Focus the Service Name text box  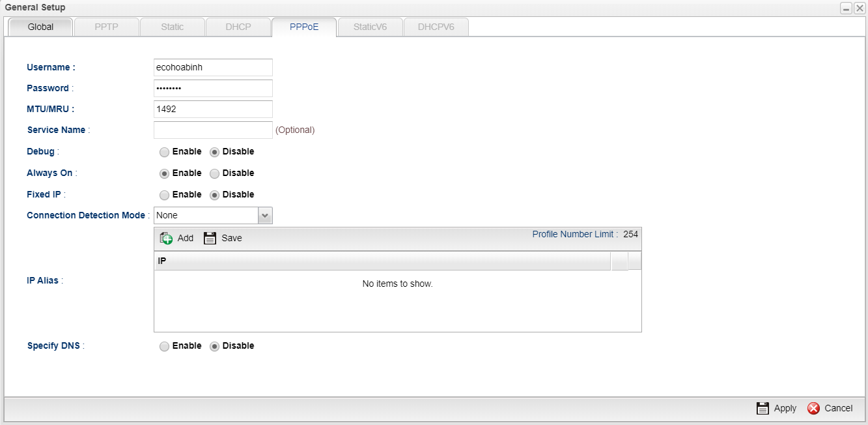[x=213, y=130]
